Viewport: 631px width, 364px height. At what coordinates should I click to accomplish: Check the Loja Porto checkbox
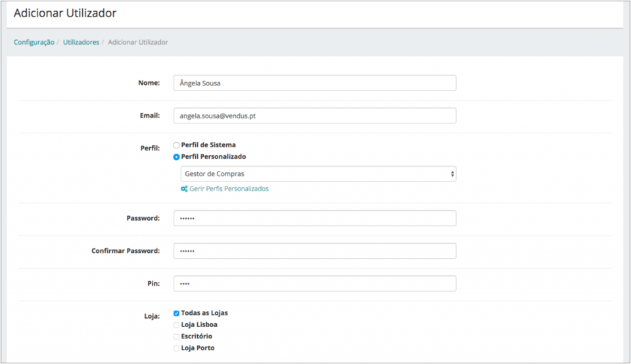(176, 348)
